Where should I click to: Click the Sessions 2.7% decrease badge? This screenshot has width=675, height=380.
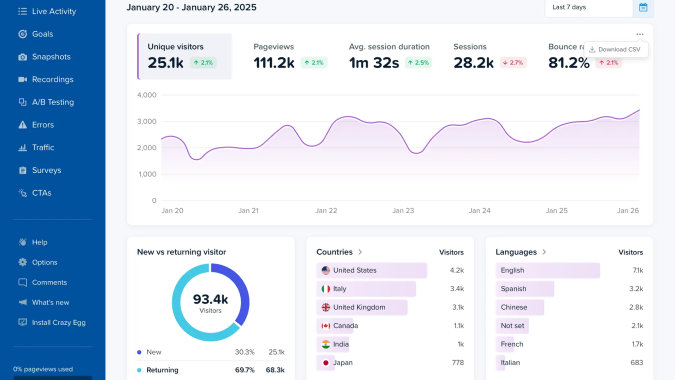tap(513, 63)
